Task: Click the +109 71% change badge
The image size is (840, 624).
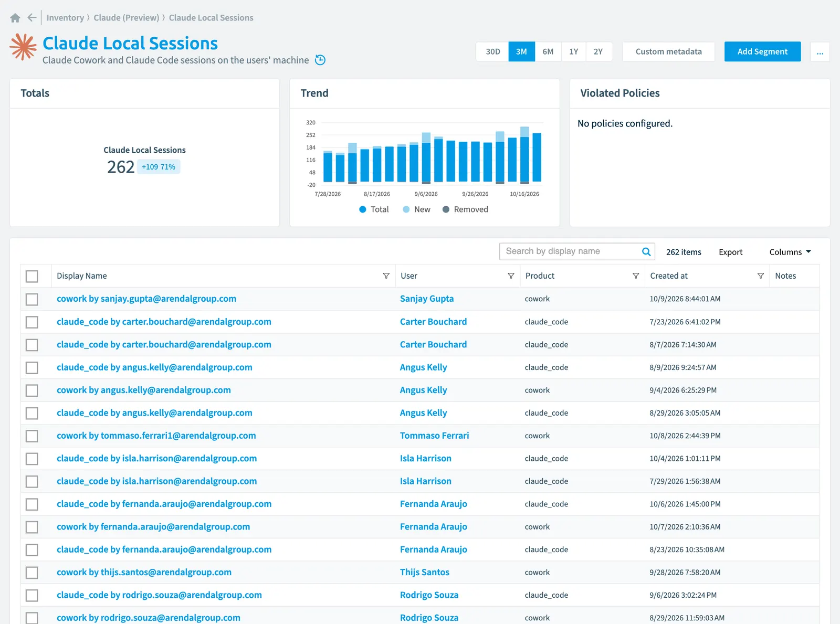Action: pos(159,167)
